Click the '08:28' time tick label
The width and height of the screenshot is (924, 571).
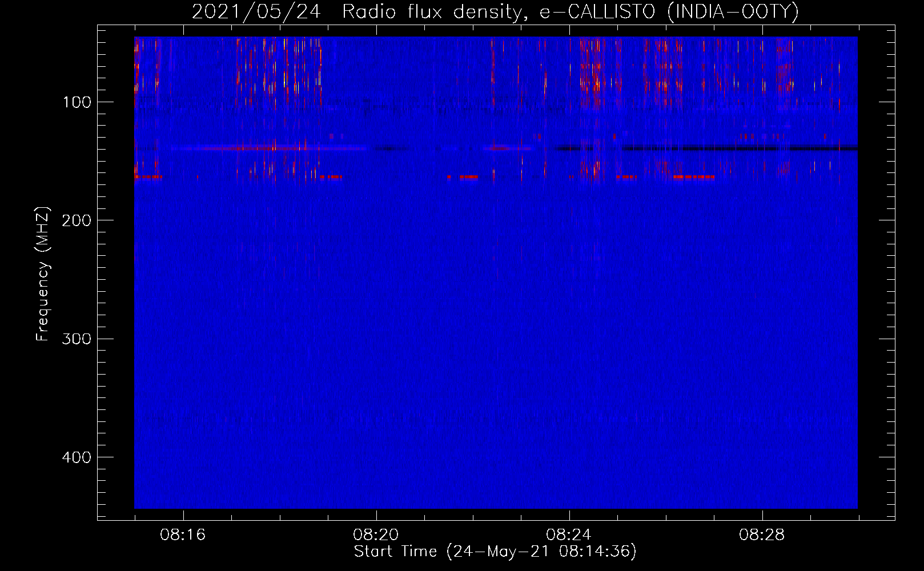tap(762, 534)
